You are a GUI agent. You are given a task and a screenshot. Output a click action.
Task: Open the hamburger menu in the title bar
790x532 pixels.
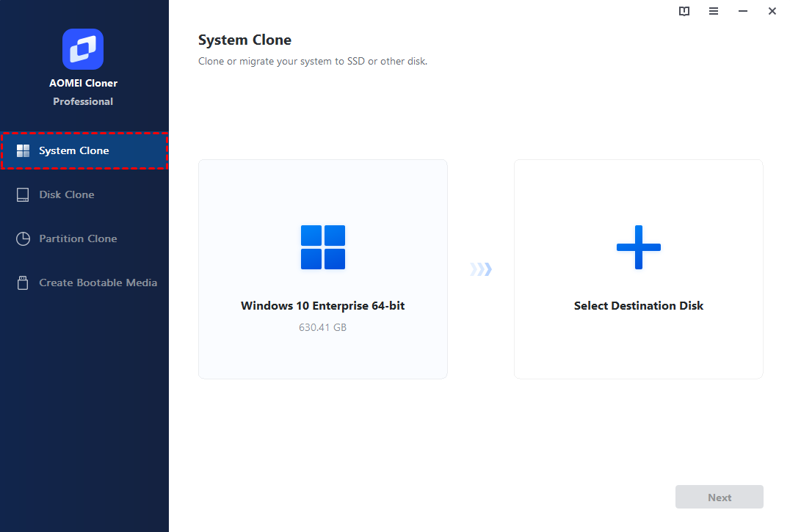(714, 11)
